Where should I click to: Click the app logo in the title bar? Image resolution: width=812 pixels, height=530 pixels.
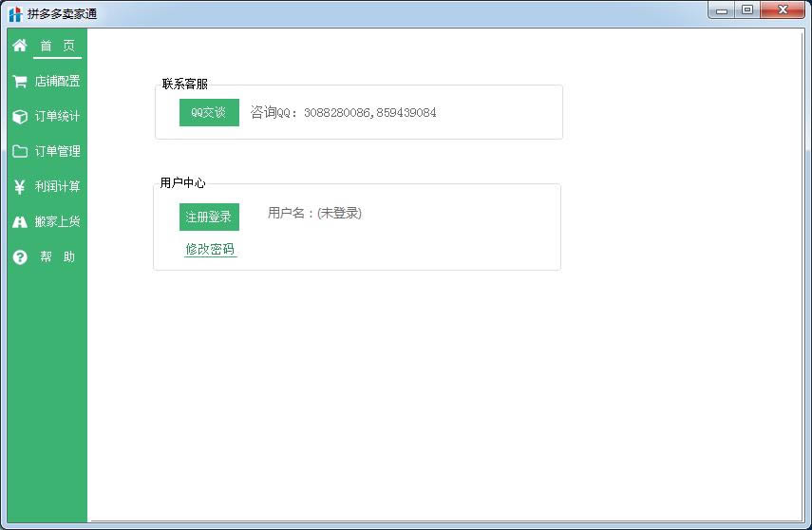(x=14, y=13)
